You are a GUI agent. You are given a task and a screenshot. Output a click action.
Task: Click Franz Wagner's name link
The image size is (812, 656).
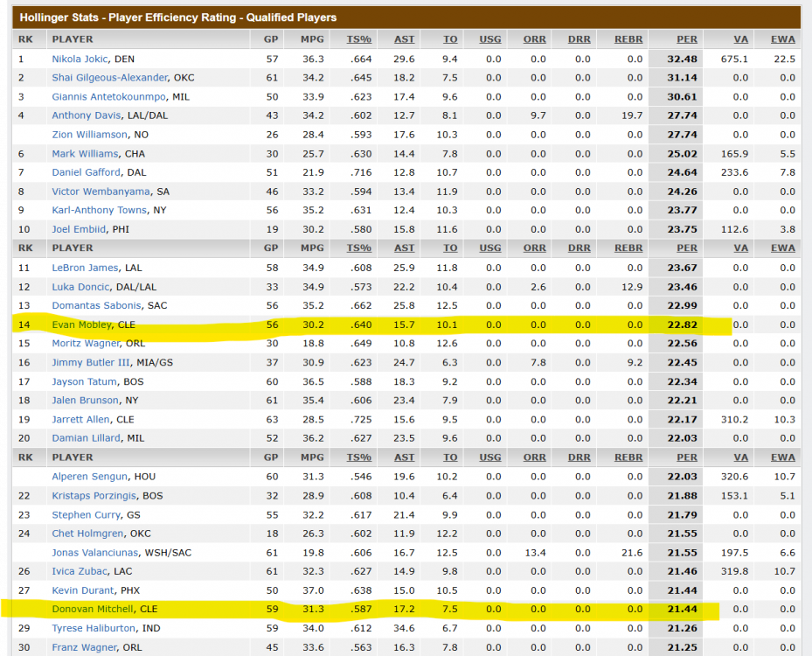pyautogui.click(x=81, y=647)
